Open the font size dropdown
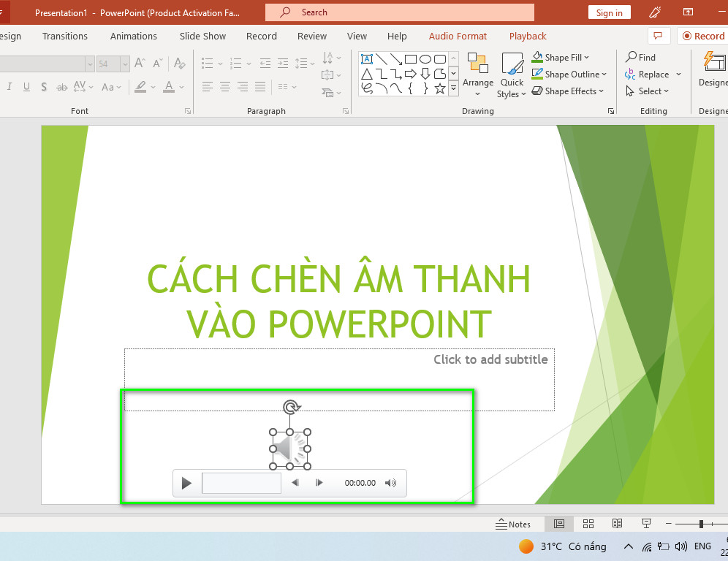The height and width of the screenshot is (561, 728). [125, 64]
